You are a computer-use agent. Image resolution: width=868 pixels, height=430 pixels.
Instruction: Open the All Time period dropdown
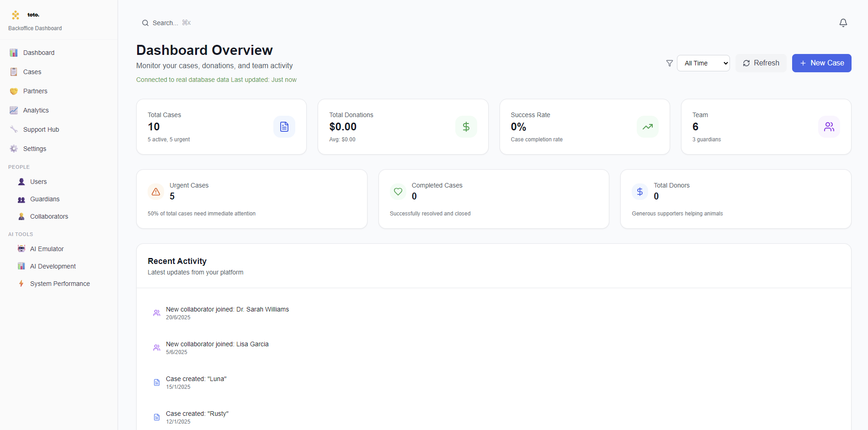coord(703,63)
